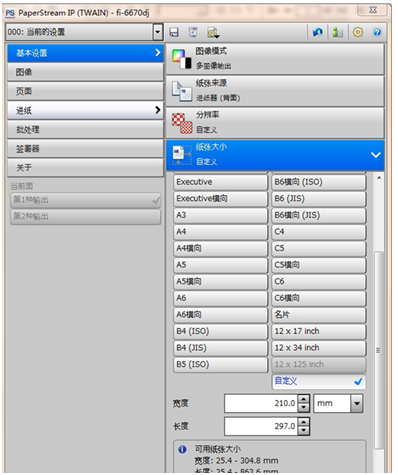
Task: Choose the B5 (ISO) paper size
Action: coord(220,365)
